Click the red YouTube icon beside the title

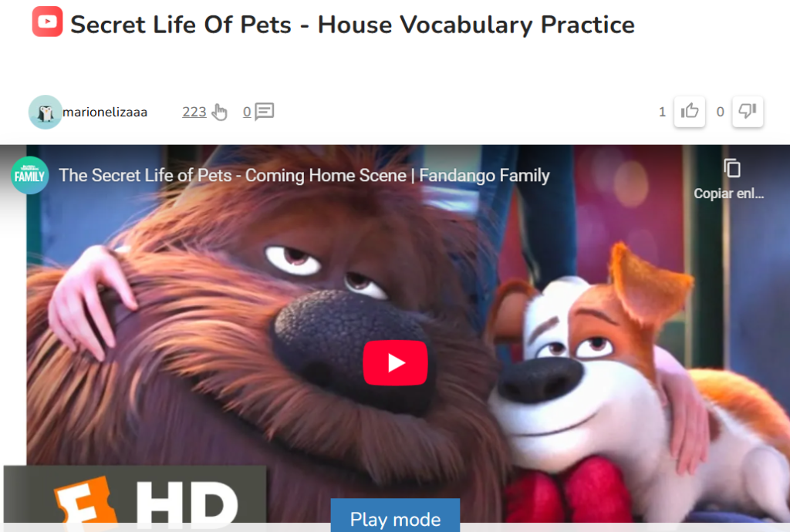[x=47, y=22]
